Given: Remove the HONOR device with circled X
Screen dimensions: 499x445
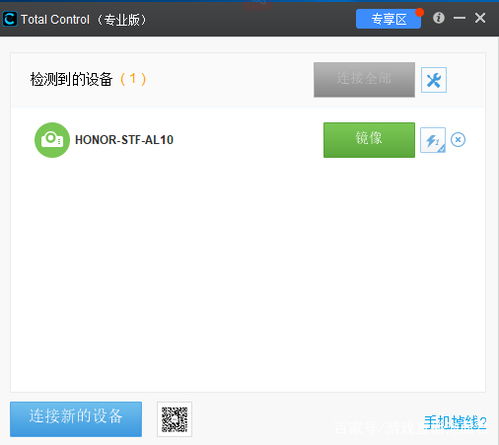Looking at the screenshot, I should point(458,140).
